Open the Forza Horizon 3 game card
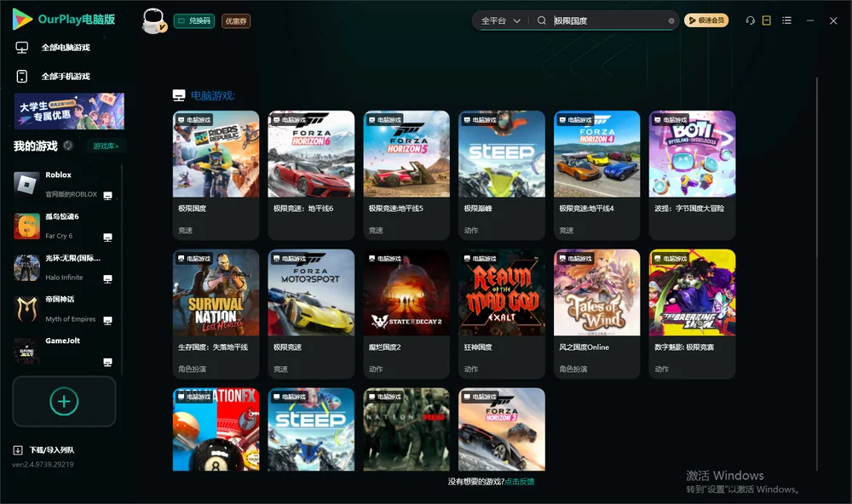 [x=502, y=429]
